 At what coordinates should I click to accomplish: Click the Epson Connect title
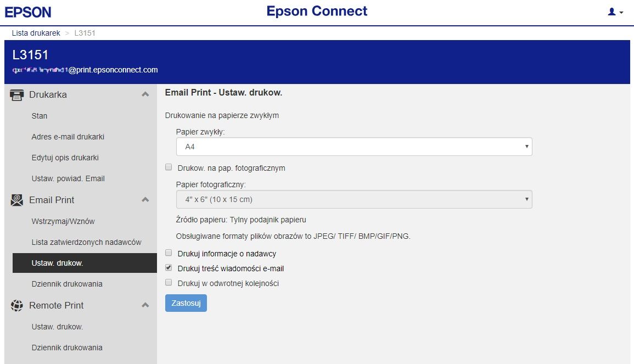(317, 12)
